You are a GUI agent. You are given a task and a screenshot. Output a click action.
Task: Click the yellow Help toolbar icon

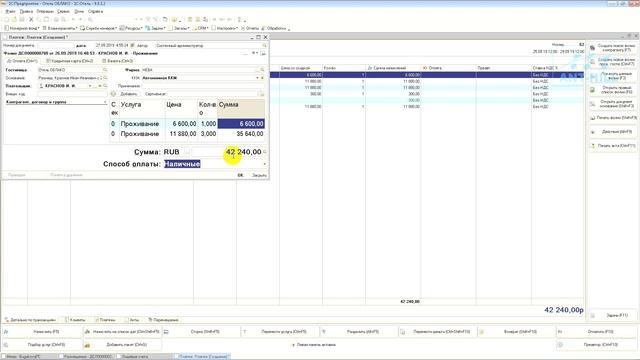(174, 20)
